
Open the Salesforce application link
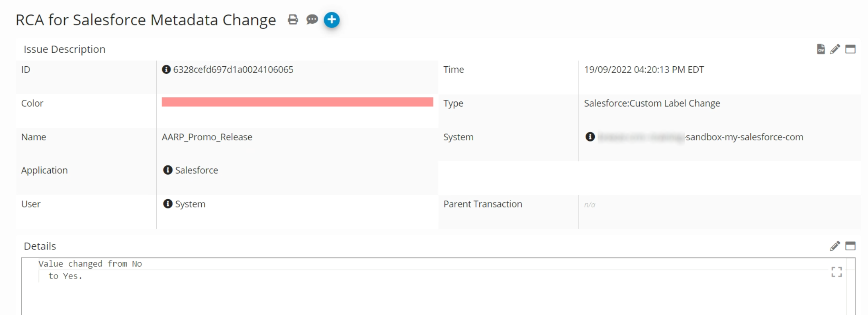pyautogui.click(x=196, y=170)
